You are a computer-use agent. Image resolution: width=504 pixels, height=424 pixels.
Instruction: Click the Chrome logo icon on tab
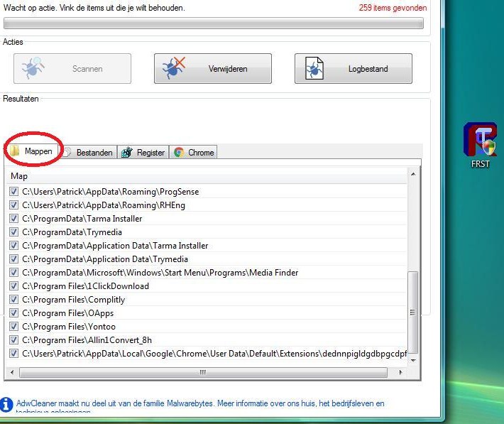pyautogui.click(x=179, y=152)
